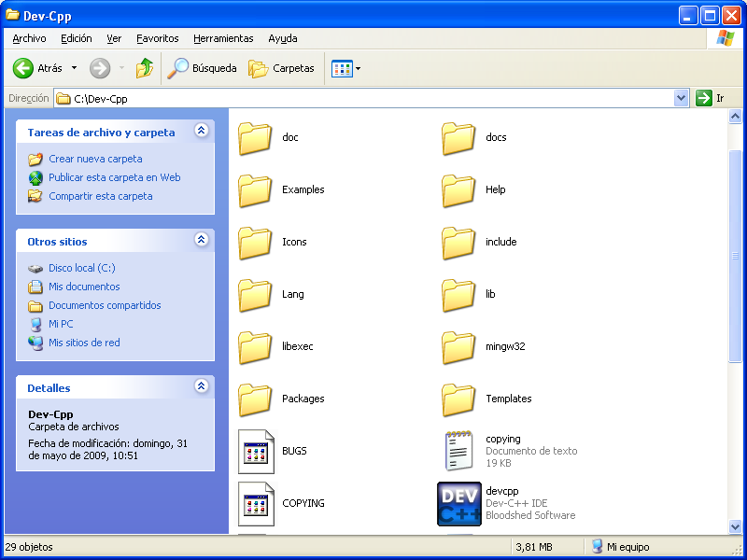Select the docs folder icon
Image resolution: width=747 pixels, height=560 pixels.
(458, 138)
